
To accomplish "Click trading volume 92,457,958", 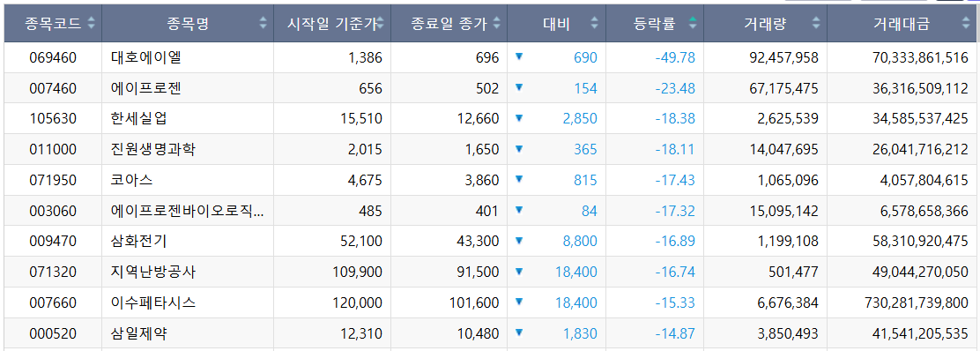I will pos(783,58).
